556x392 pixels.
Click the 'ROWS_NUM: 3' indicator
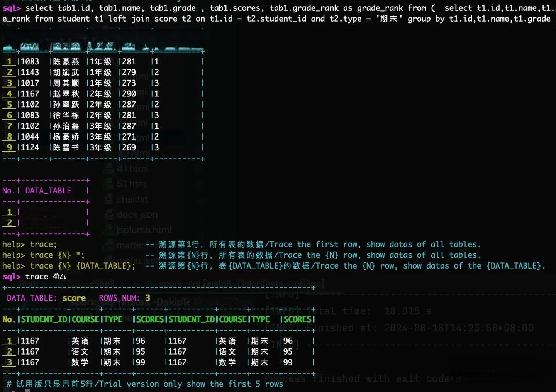point(124,298)
